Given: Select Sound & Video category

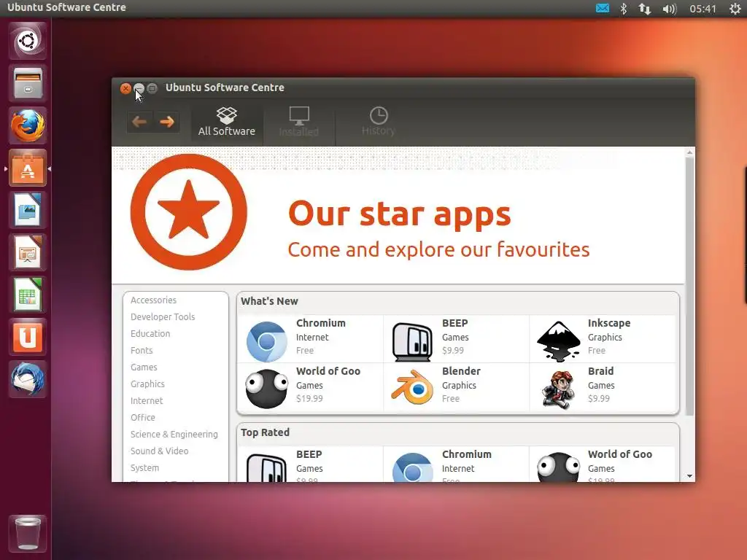Looking at the screenshot, I should [159, 451].
